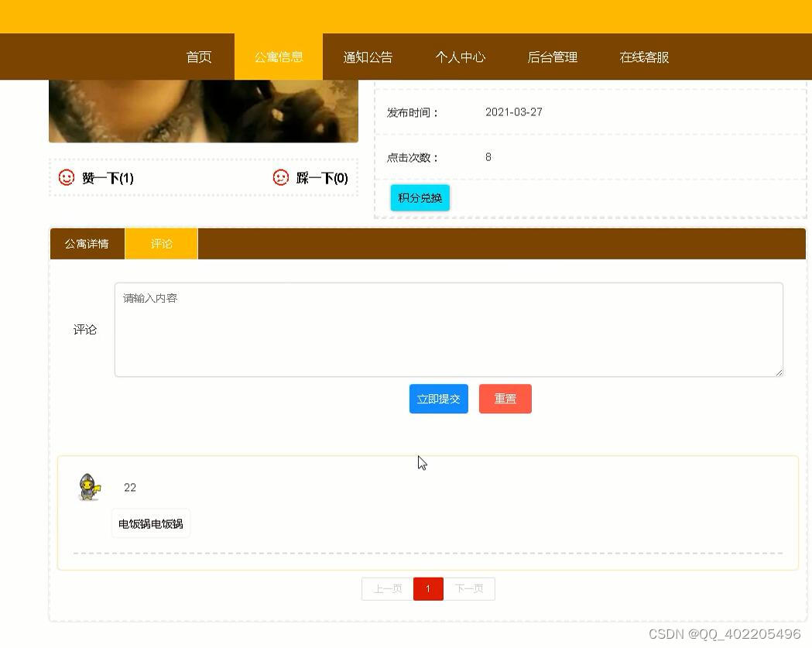The width and height of the screenshot is (812, 648).
Task: Switch to the 公寓详情 tab
Action: click(x=87, y=243)
